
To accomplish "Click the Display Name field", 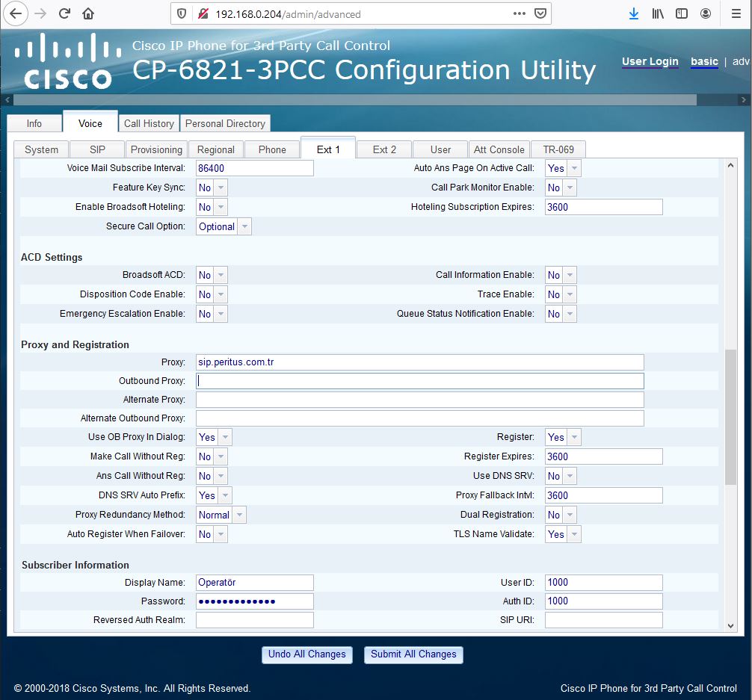I will [x=255, y=583].
